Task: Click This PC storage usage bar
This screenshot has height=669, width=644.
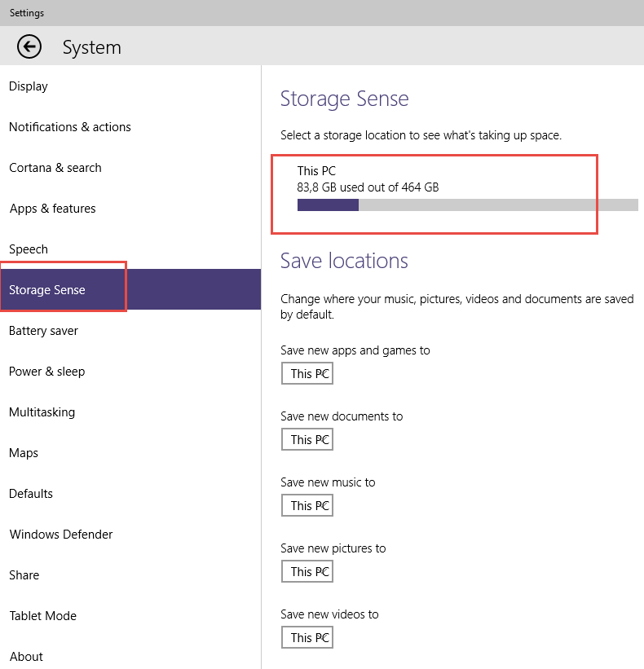Action: (467, 205)
